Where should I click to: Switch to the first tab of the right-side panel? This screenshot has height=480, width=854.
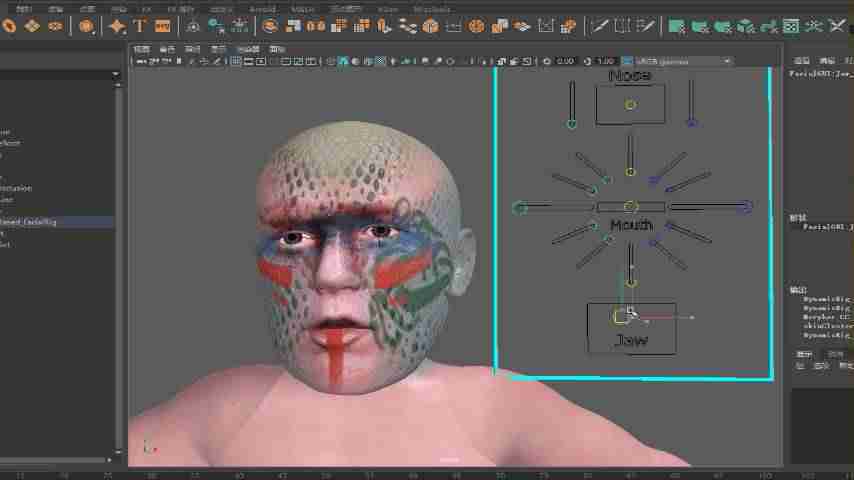801,60
